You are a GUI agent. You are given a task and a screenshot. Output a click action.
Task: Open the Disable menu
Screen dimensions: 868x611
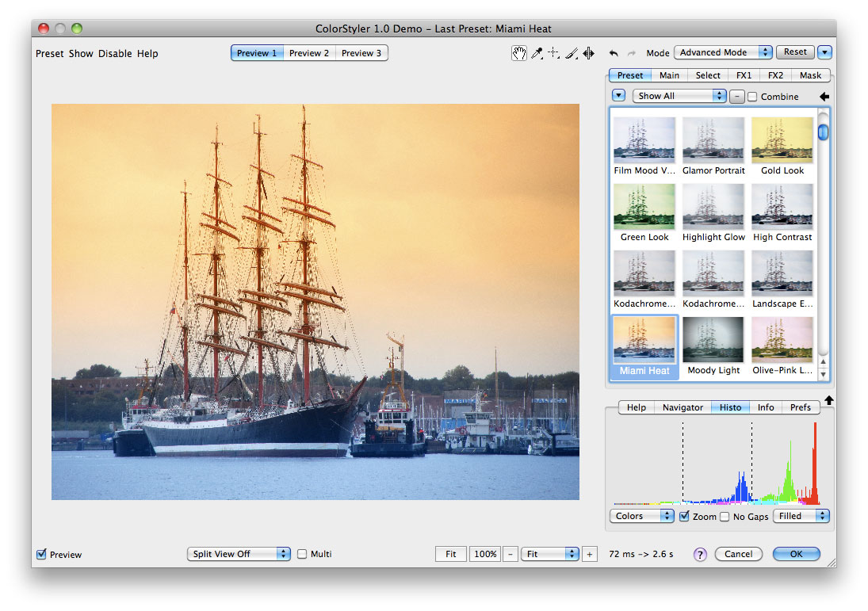[x=115, y=54]
